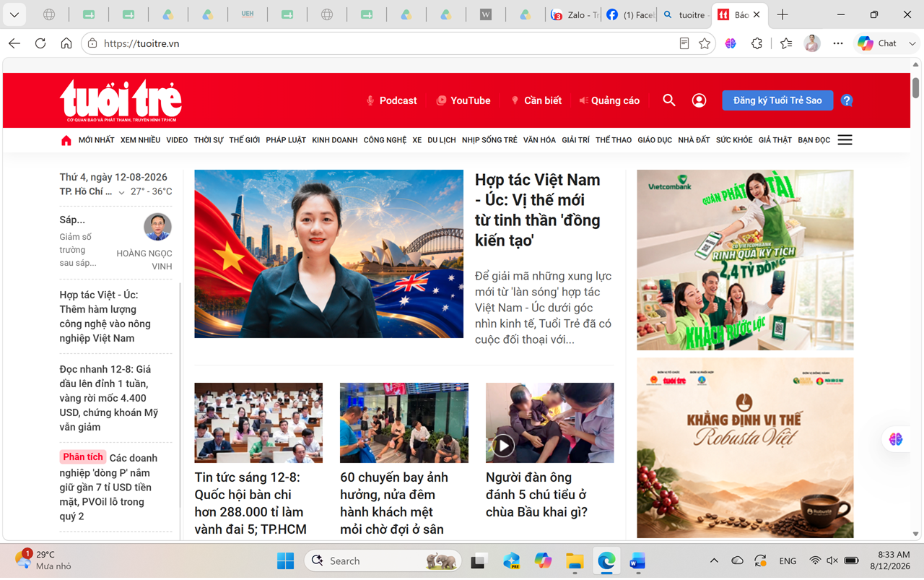Expand the TP. Hồ Chí city weather dropdown
924x580 pixels.
[x=121, y=192]
